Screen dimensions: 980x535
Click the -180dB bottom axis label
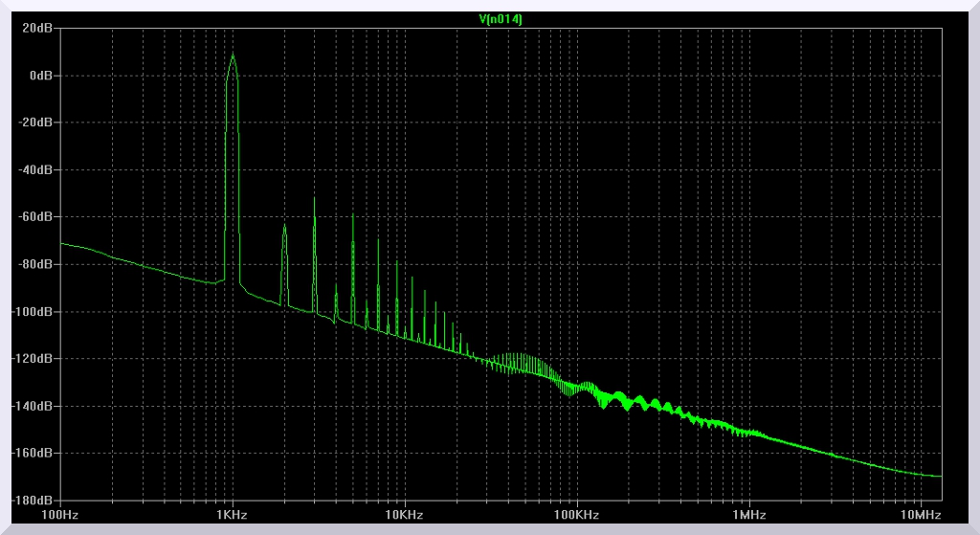[x=33, y=500]
